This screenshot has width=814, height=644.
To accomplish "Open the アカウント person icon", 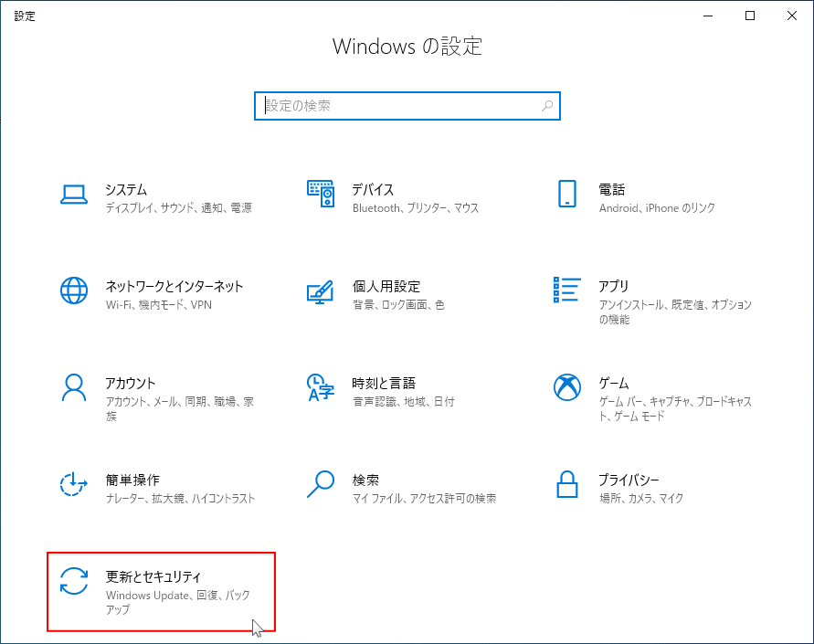I will click(74, 387).
